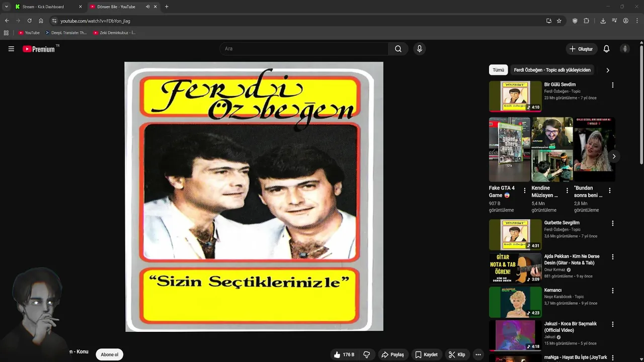Go back in browser history
The height and width of the screenshot is (362, 644).
coord(7,21)
